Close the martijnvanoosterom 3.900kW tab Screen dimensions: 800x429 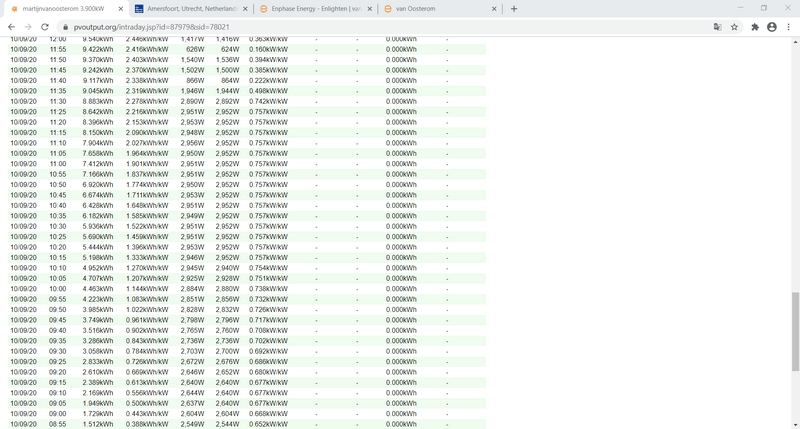click(x=121, y=9)
